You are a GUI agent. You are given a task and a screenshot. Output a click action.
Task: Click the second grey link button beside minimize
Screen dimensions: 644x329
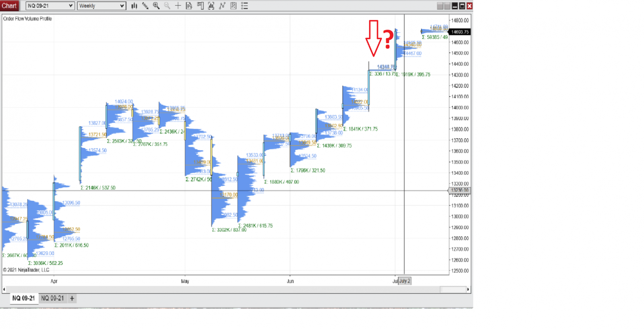point(447,6)
